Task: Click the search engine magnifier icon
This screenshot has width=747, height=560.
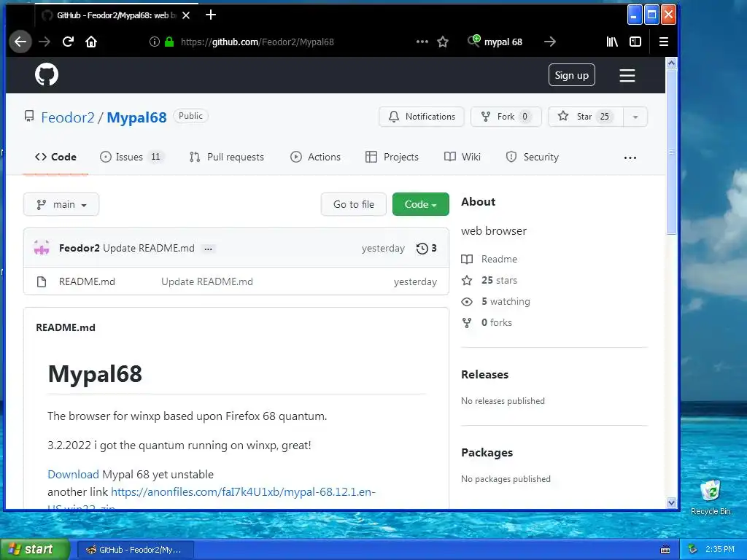Action: point(473,42)
